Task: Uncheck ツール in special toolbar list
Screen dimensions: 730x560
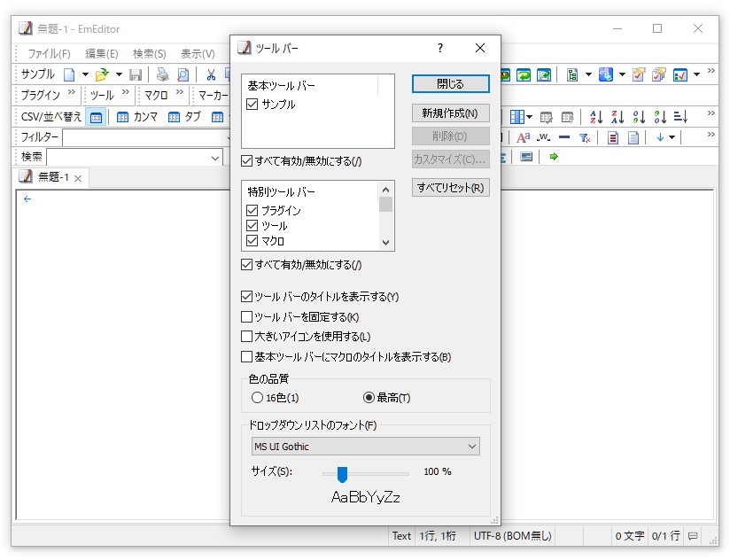Action: pos(252,226)
